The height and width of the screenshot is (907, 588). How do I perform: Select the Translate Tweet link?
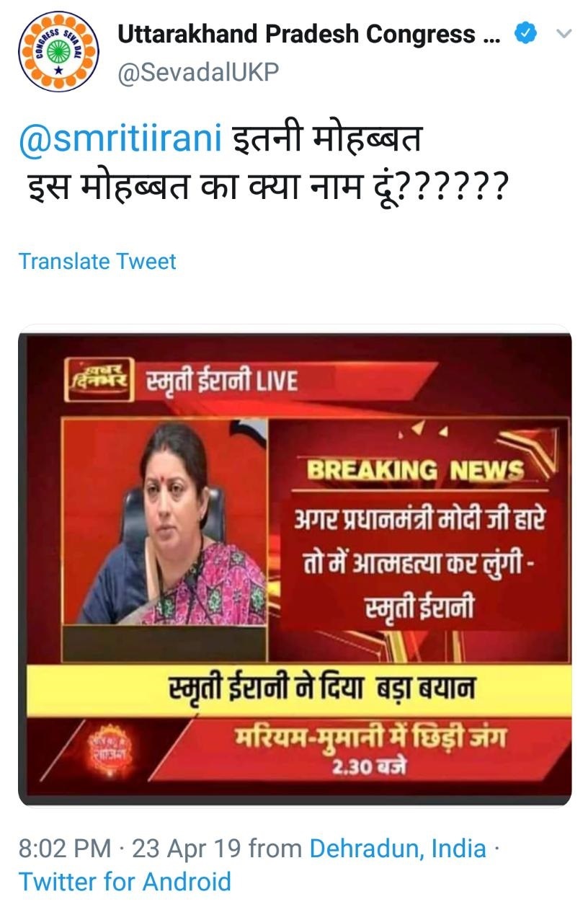pyautogui.click(x=97, y=261)
